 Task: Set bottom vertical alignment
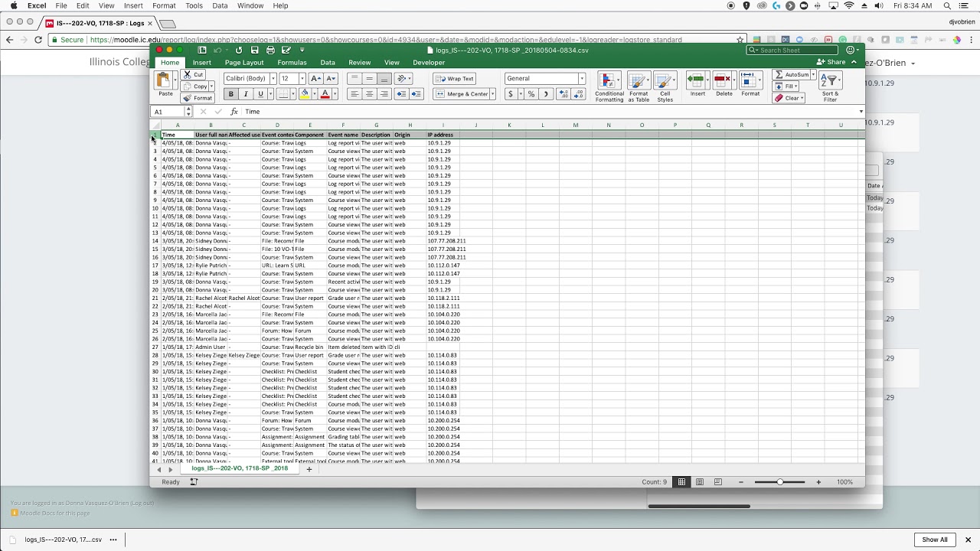pos(384,79)
